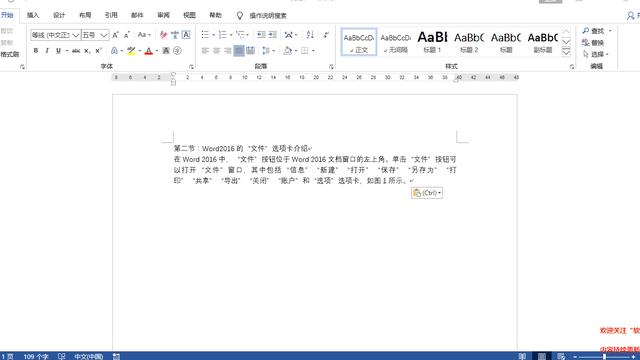Expand the styles gallery More arrow

(566, 52)
